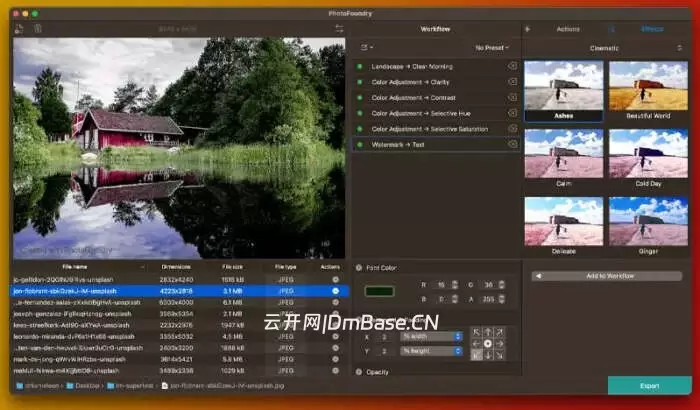Click the action icon for mark-de-jong row

click(x=335, y=359)
